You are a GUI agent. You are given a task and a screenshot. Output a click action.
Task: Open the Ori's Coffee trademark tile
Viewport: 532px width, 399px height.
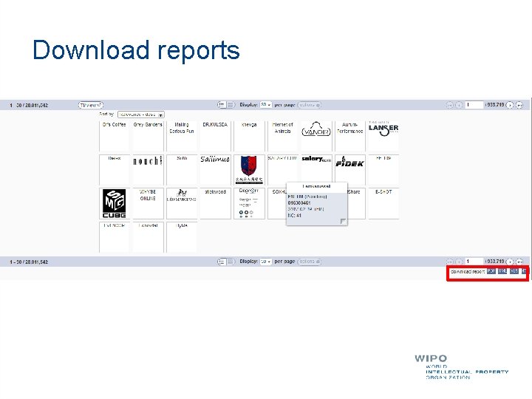coord(115,136)
